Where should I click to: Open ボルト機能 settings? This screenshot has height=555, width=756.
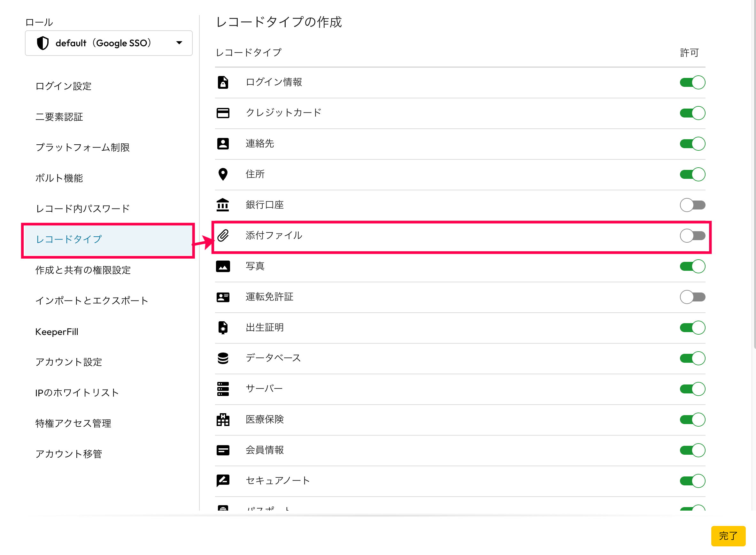point(59,178)
